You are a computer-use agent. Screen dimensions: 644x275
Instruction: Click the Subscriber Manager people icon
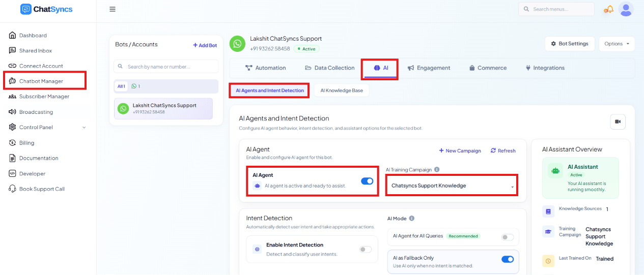12,97
